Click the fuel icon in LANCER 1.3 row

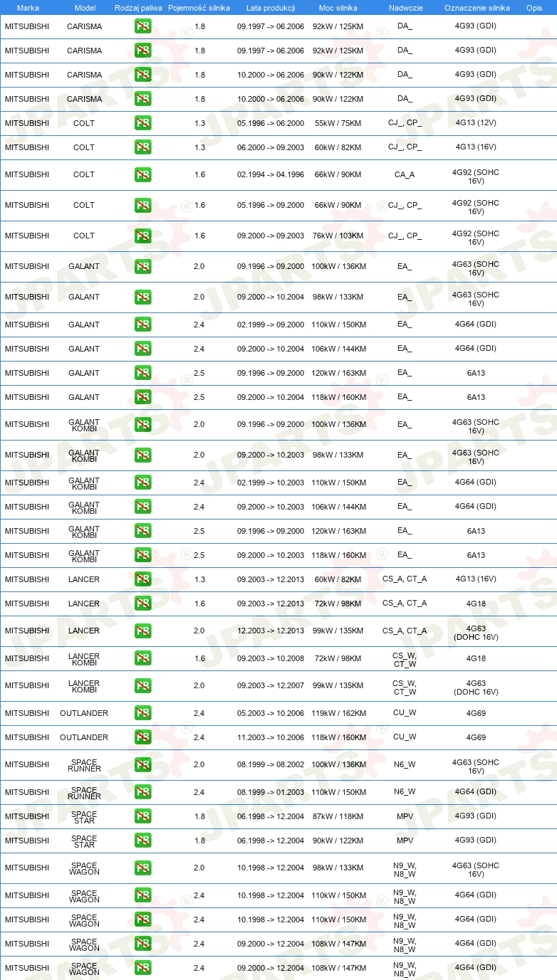coord(142,579)
